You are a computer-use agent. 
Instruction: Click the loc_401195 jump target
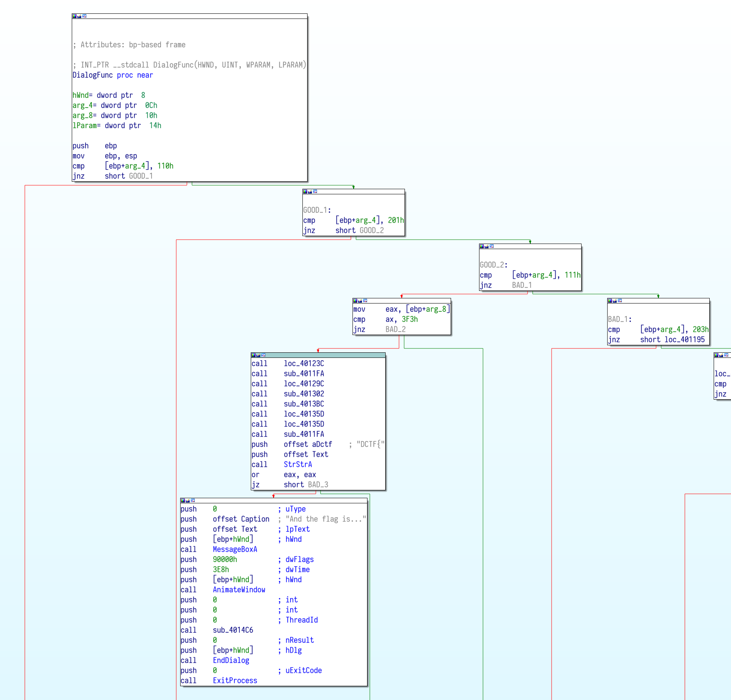pyautogui.click(x=684, y=340)
